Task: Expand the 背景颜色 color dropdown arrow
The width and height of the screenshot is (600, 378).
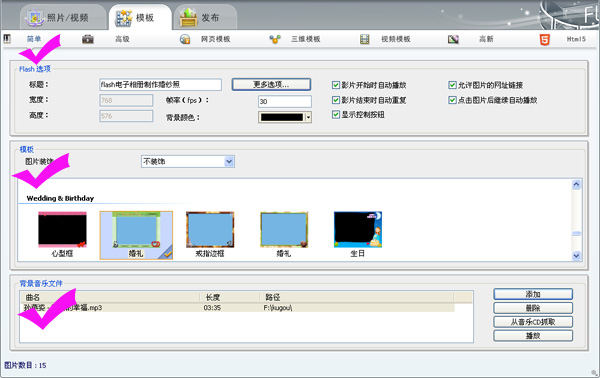Action: click(x=308, y=117)
